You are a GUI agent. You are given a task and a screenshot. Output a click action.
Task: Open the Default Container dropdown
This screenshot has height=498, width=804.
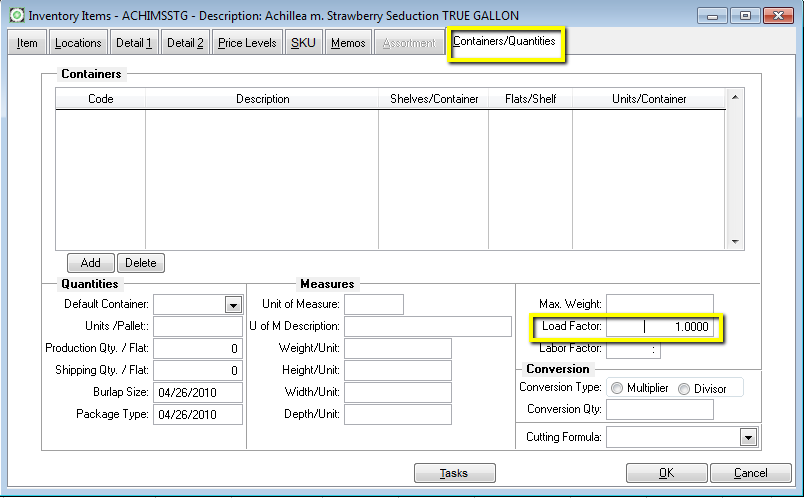[x=233, y=304]
